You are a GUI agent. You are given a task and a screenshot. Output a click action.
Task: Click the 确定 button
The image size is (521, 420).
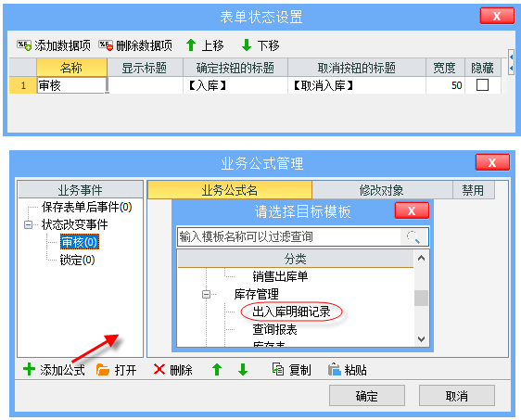pyautogui.click(x=367, y=396)
